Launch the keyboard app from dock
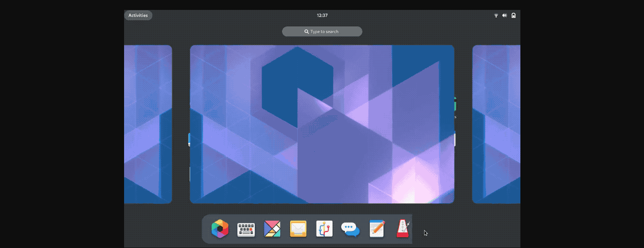The image size is (644, 248). (246, 230)
